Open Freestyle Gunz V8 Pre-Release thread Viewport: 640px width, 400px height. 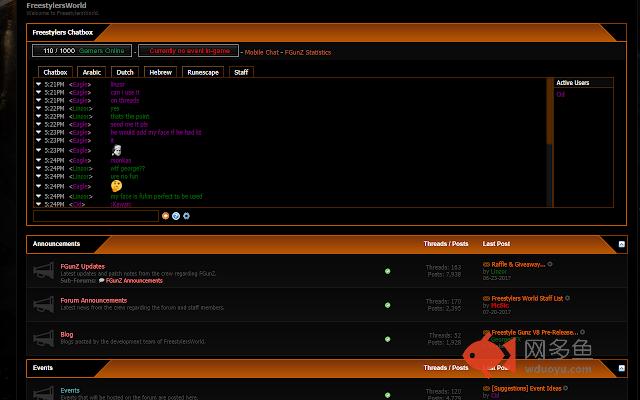(x=535, y=332)
